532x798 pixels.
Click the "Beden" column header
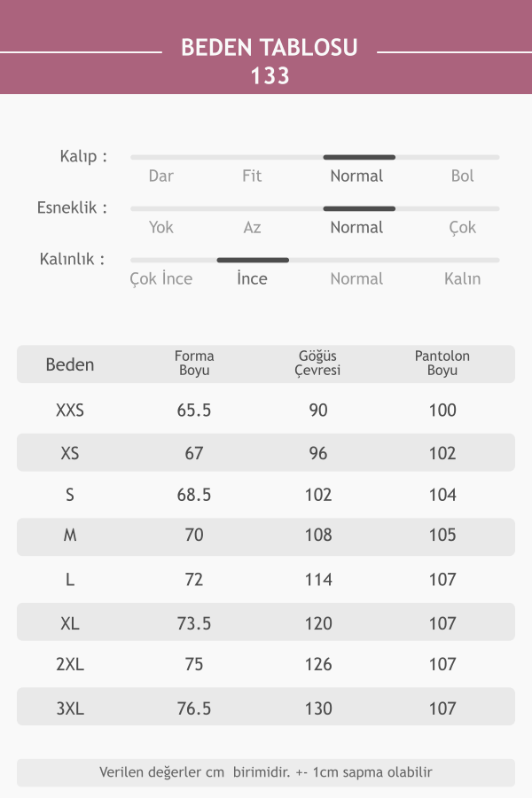tap(70, 364)
